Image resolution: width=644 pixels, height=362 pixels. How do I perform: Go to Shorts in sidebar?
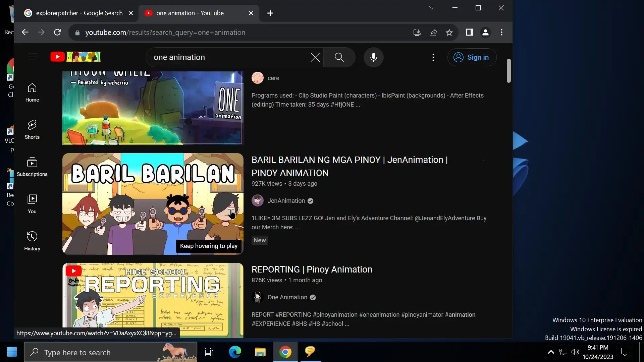tap(32, 129)
